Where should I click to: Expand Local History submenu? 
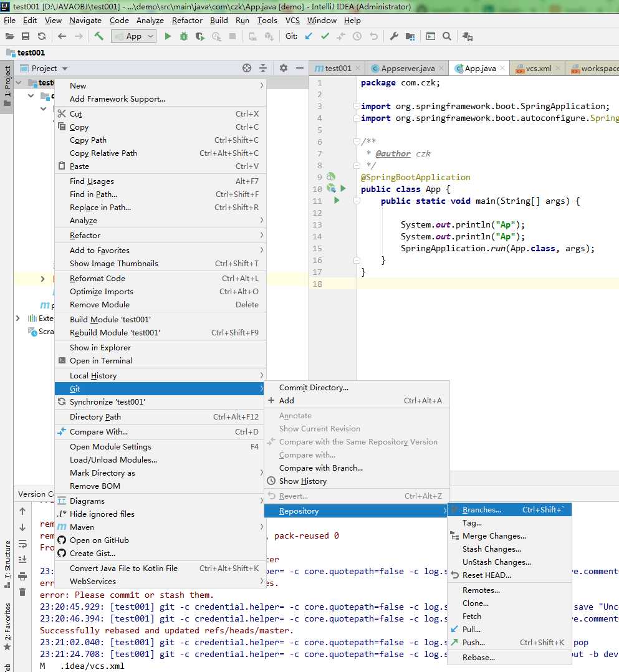tap(160, 375)
